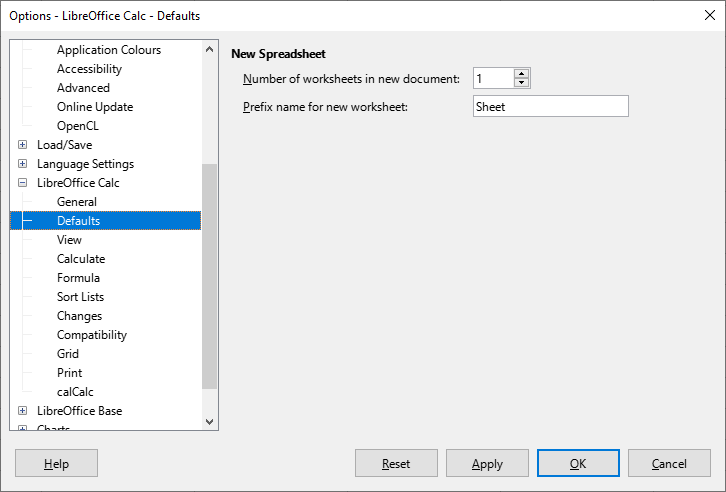Expand the LibreOffice Base node

(x=22, y=411)
